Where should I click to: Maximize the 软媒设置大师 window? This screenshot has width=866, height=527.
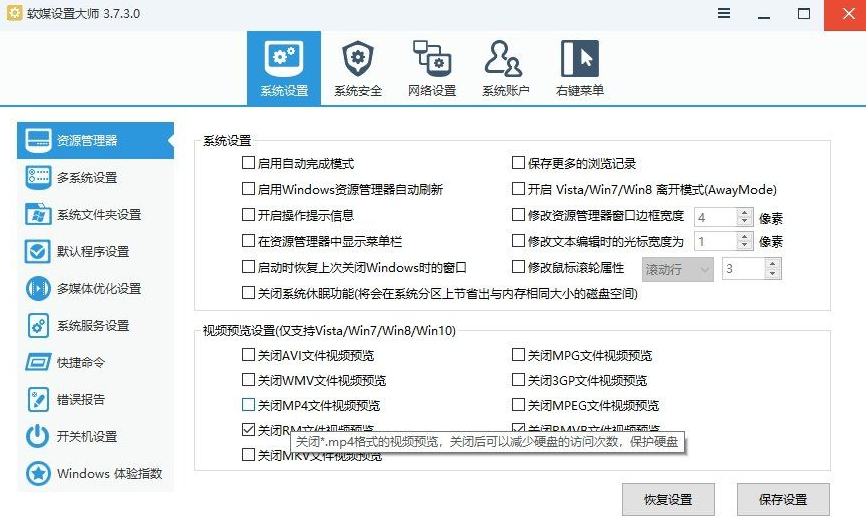pyautogui.click(x=804, y=14)
